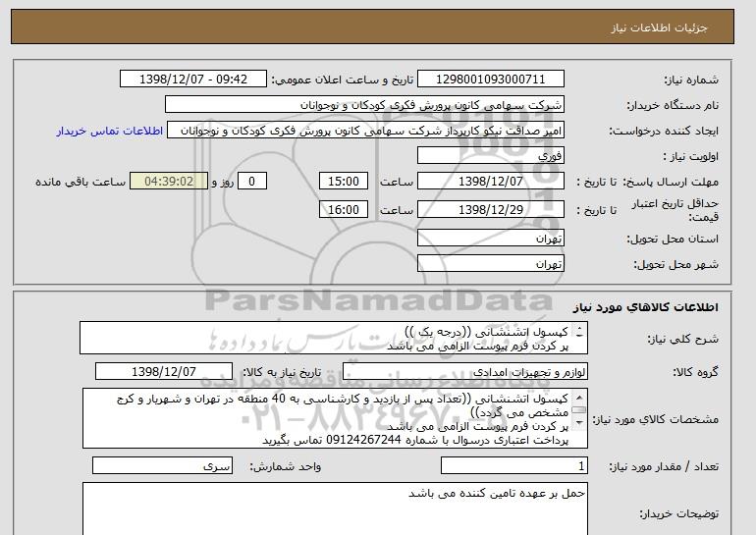The image size is (756, 535).
Task: Click the price validity date 1398/12/29
Action: click(490, 210)
